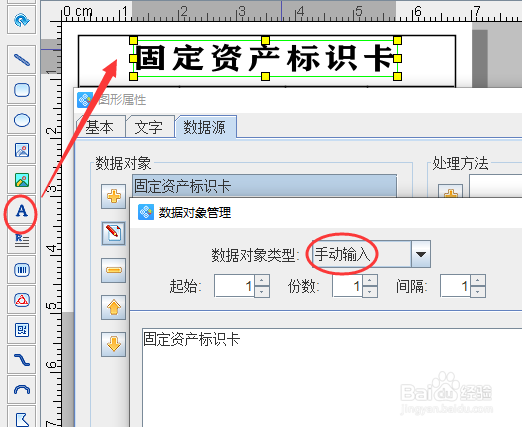Switch to the 基本 tab

point(100,127)
